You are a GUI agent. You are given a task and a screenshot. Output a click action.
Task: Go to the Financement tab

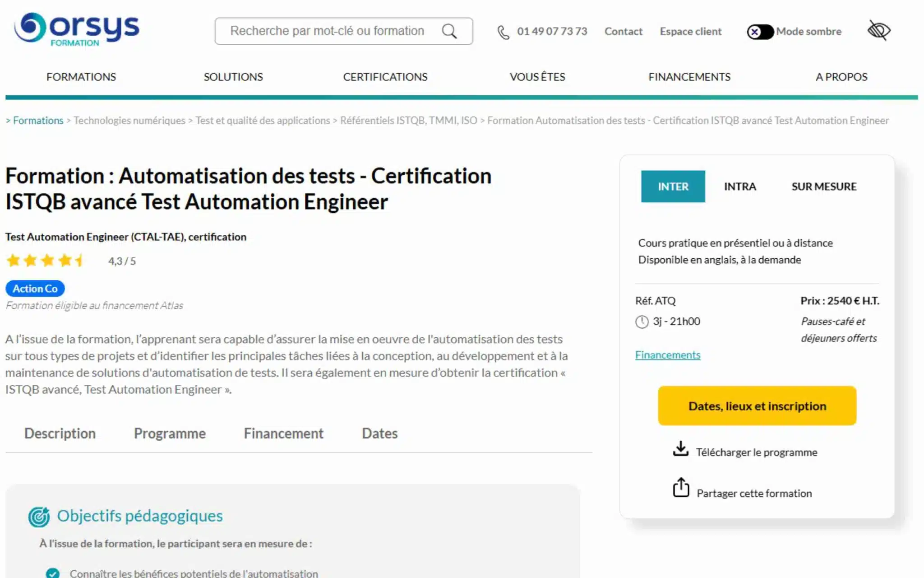[x=284, y=433]
